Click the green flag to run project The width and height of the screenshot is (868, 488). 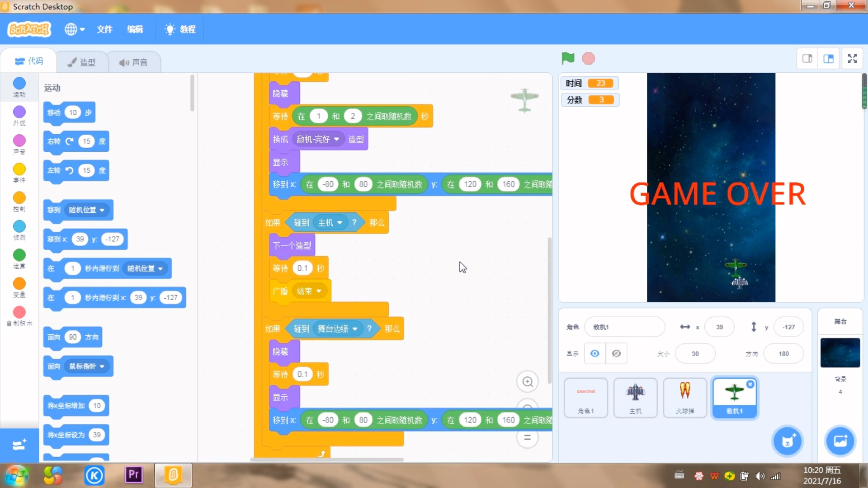tap(567, 58)
